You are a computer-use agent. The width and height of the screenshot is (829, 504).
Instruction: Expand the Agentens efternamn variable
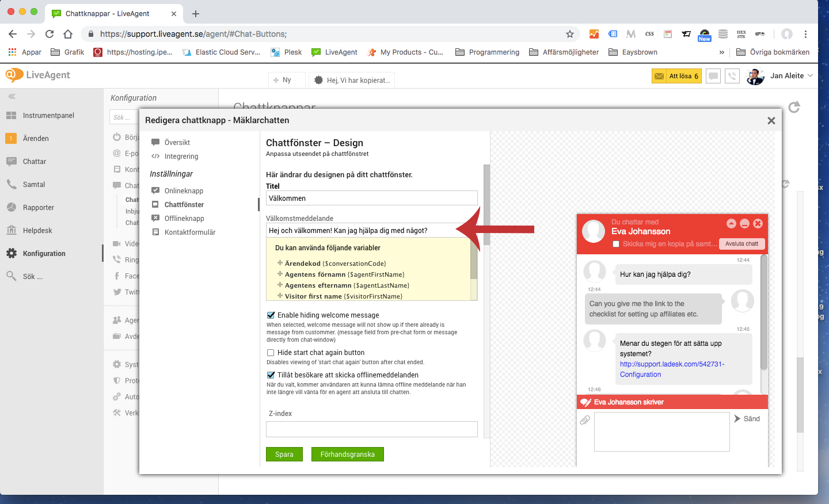point(280,285)
